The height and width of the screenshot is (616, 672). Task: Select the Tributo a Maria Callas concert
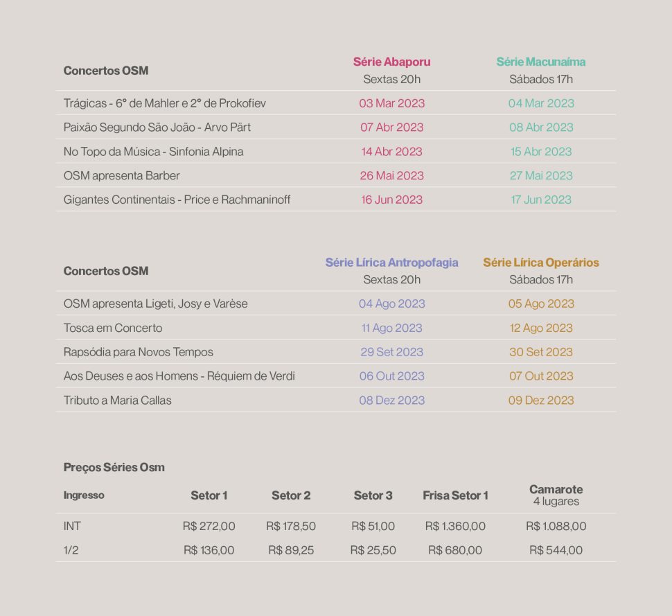point(118,401)
